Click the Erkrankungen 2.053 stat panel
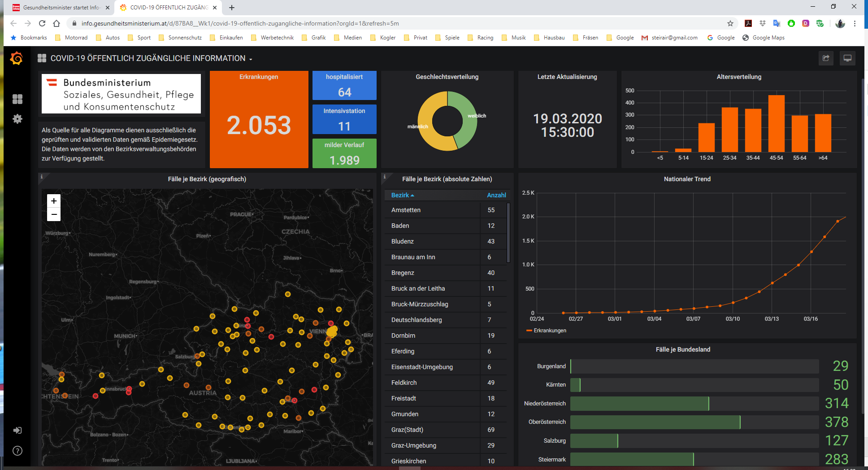Screen dimensions: 868x470 click(259, 119)
